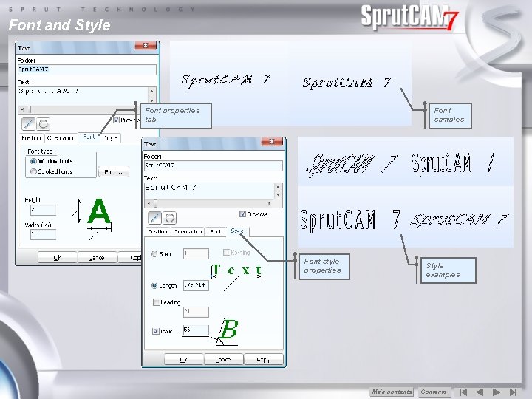The width and height of the screenshot is (532, 399).
Task: Click the line tool icon in front Text dialog
Action: click(155, 218)
